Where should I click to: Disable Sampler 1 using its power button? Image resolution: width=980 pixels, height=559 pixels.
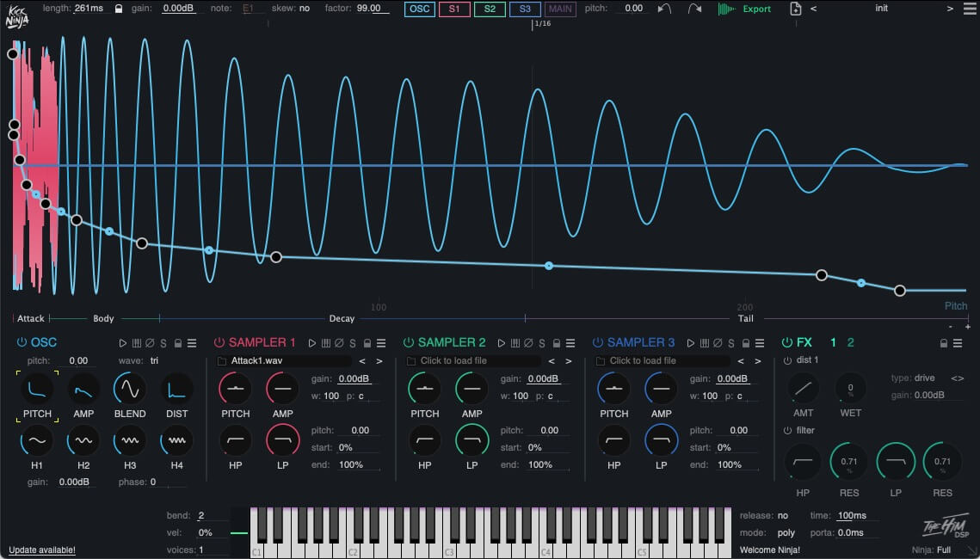point(219,343)
